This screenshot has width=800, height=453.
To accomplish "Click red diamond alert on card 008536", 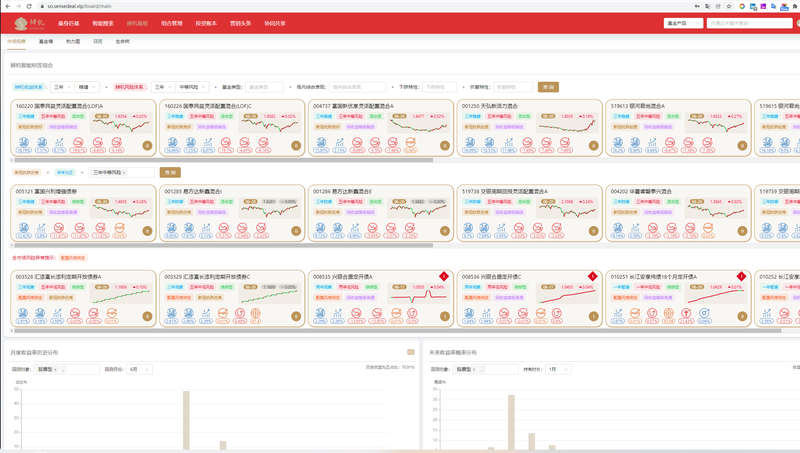I will (x=592, y=276).
